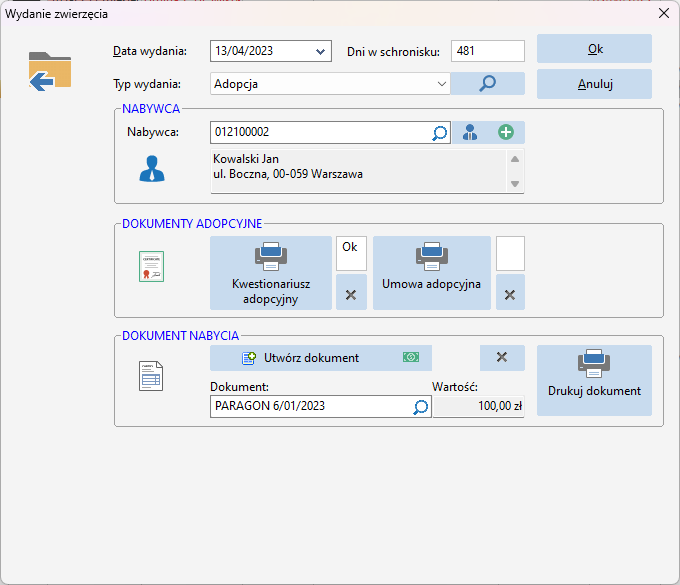Click the Dni w schronisku field
The image size is (680, 585).
[487, 51]
